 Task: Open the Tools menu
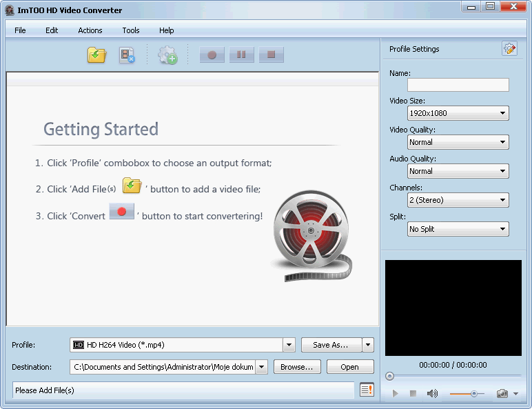pyautogui.click(x=131, y=30)
